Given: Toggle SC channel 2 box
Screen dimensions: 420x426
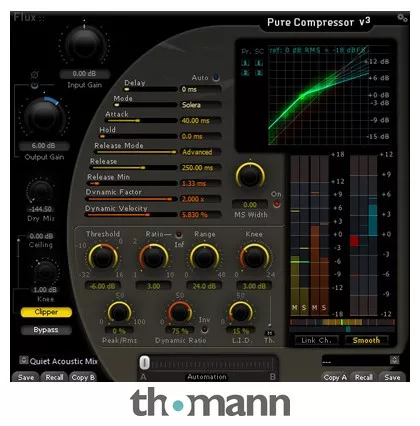Looking at the screenshot, I should pyautogui.click(x=259, y=72).
